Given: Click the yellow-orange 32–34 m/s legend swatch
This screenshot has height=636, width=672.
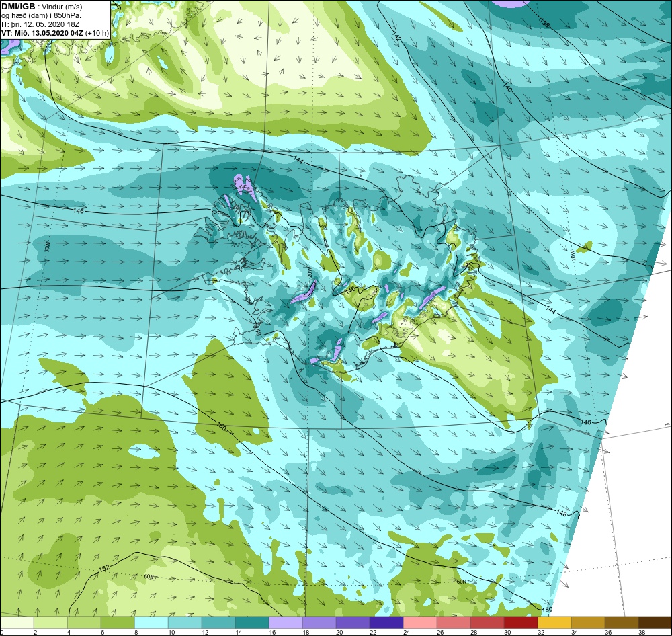Looking at the screenshot, I should tap(554, 623).
